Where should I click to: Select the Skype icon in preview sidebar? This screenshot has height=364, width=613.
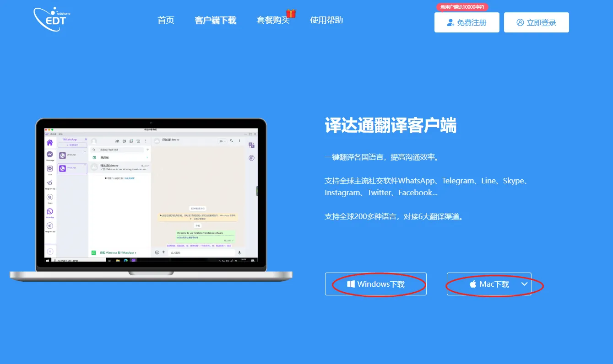click(50, 197)
